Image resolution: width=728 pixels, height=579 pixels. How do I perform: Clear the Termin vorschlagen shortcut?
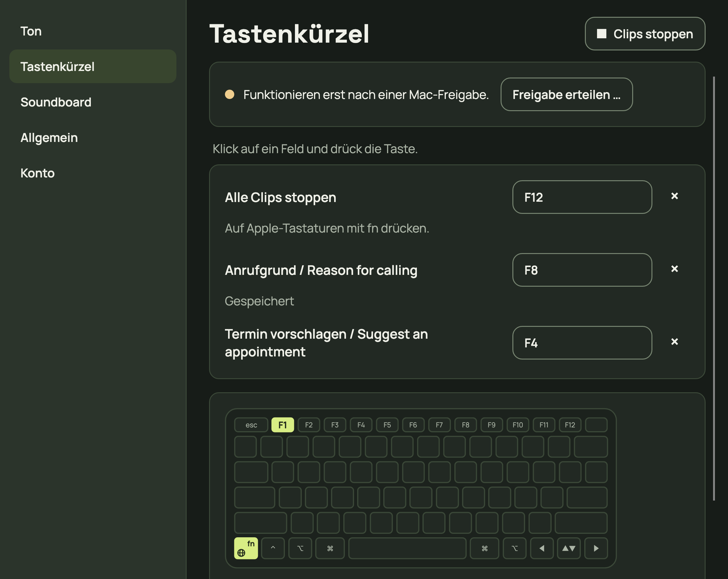pos(674,342)
